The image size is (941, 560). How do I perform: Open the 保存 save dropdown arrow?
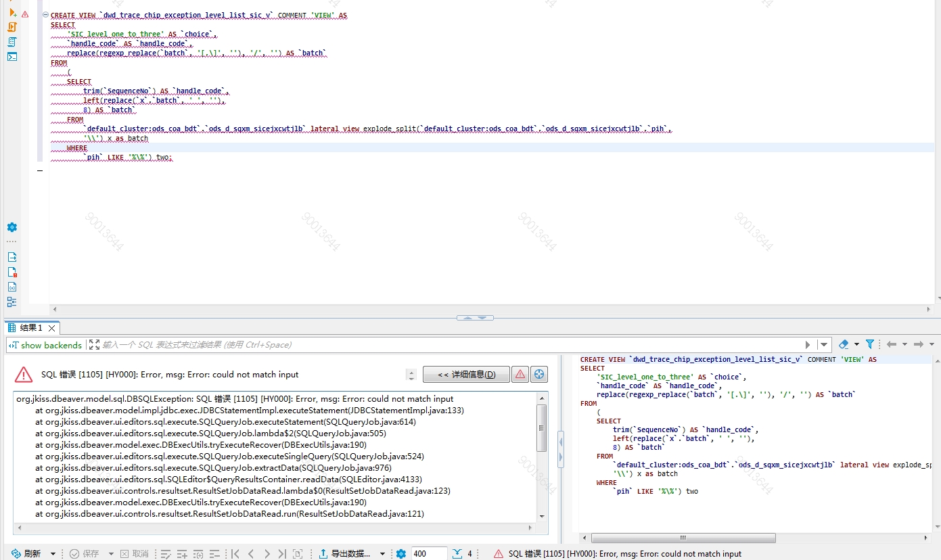(111, 553)
